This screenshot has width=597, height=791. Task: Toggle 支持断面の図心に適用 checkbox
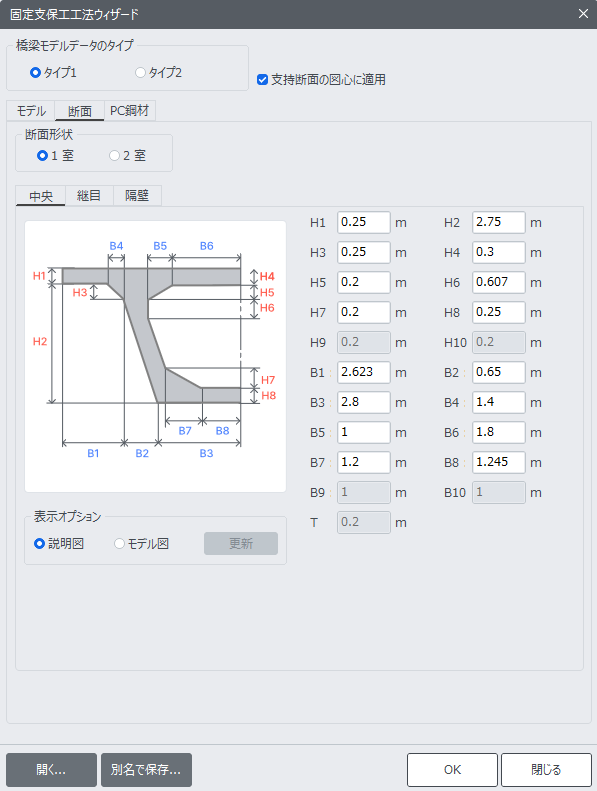[x=321, y=80]
